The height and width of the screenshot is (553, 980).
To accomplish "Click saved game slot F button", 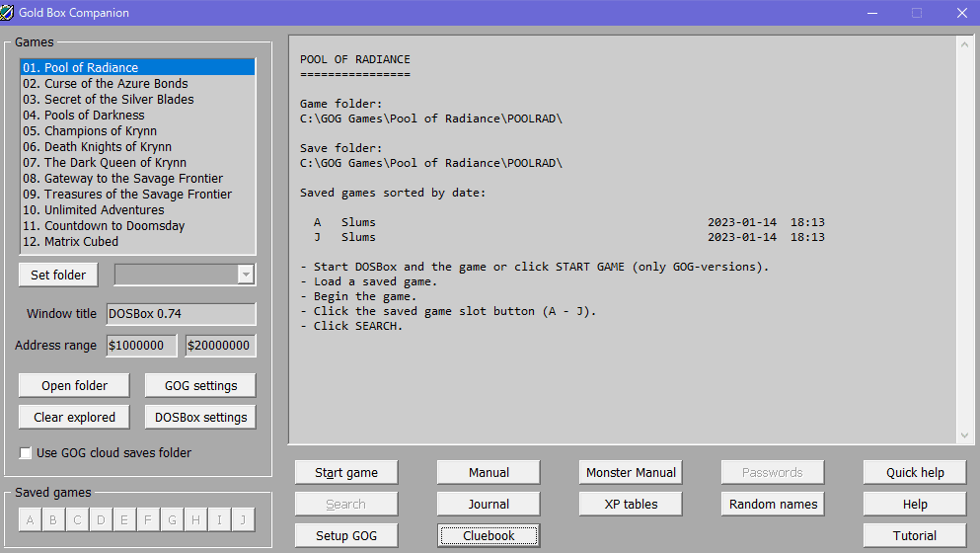I will coord(148,519).
